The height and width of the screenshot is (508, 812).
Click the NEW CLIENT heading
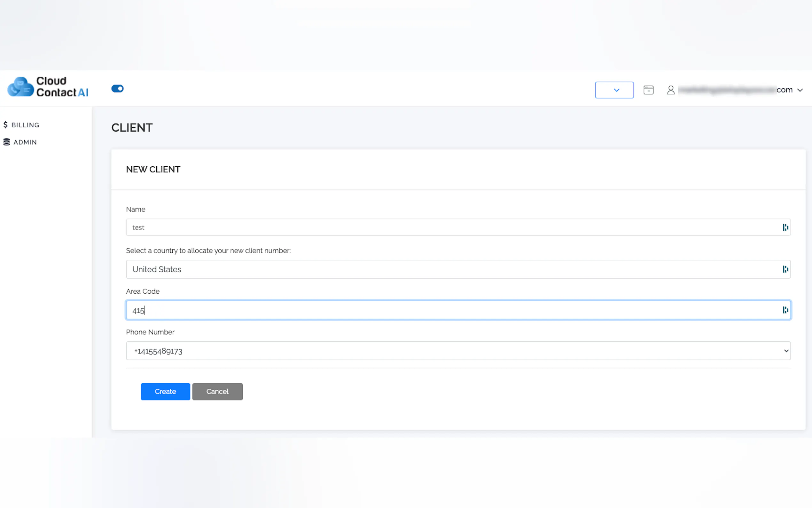153,169
